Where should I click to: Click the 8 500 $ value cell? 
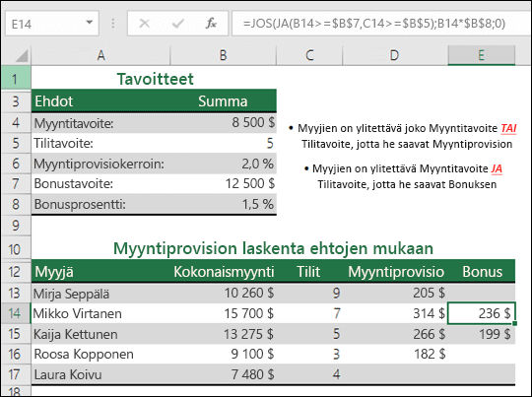[x=224, y=123]
